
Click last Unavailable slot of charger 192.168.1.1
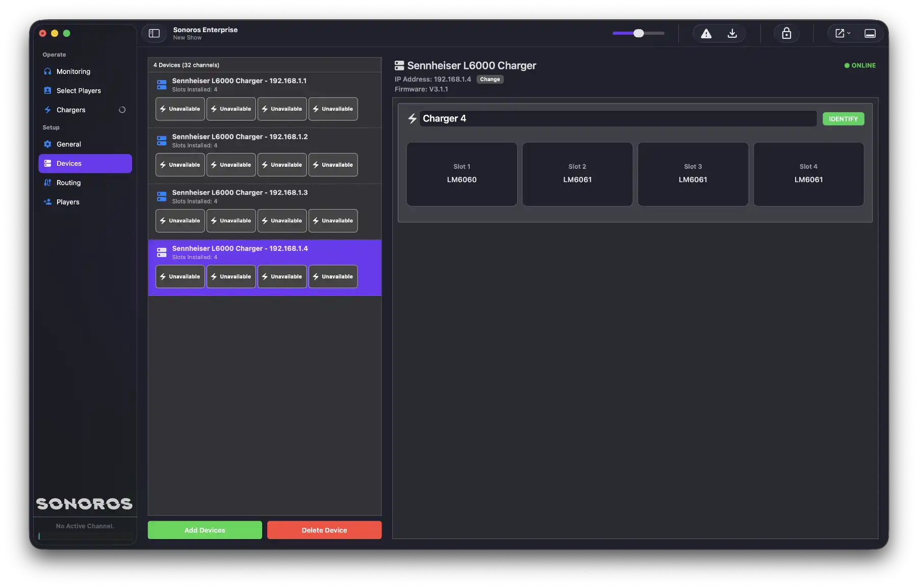(333, 109)
